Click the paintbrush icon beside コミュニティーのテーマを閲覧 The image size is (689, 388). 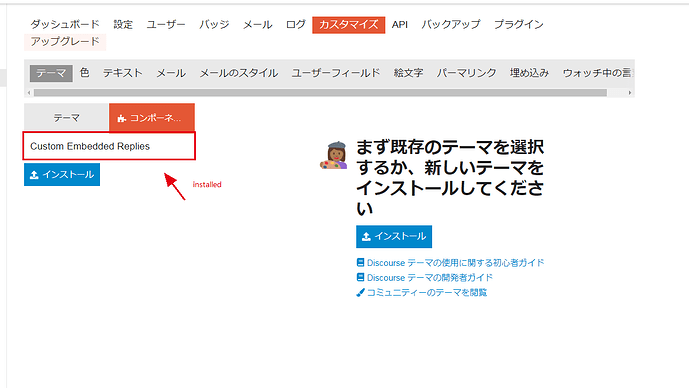tap(360, 293)
